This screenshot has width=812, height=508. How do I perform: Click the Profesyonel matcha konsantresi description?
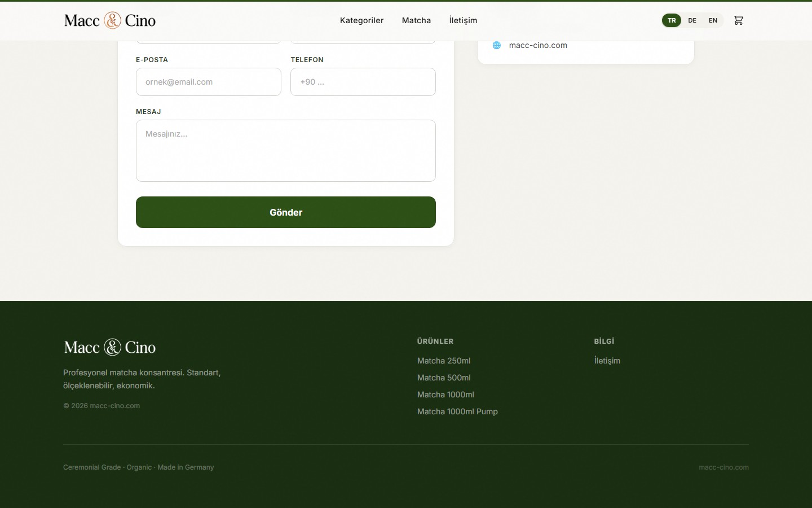tap(142, 379)
